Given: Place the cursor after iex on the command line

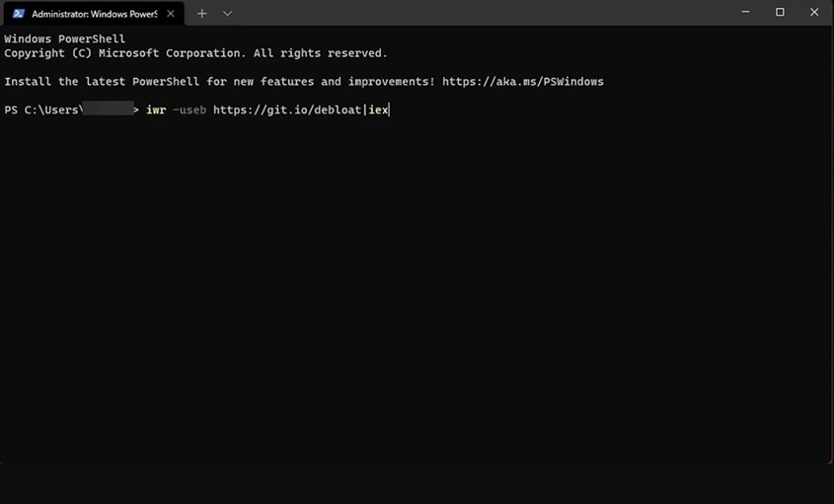Looking at the screenshot, I should point(390,110).
